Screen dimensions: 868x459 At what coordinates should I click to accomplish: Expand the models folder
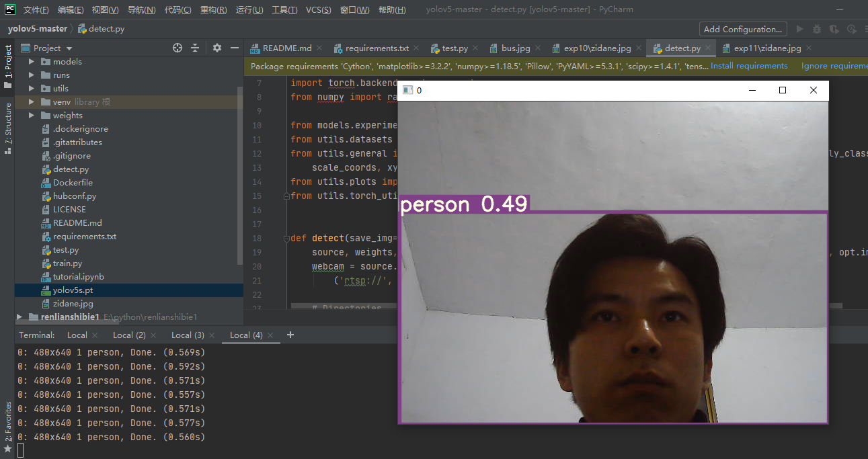[32, 62]
